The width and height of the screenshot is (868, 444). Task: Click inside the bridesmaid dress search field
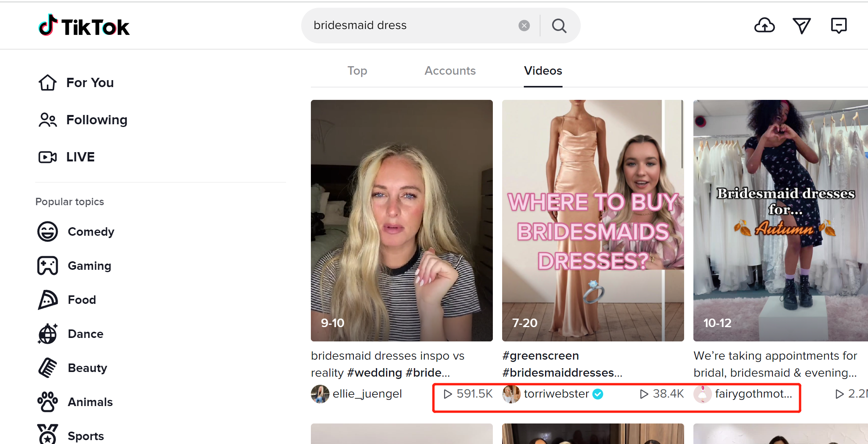410,26
